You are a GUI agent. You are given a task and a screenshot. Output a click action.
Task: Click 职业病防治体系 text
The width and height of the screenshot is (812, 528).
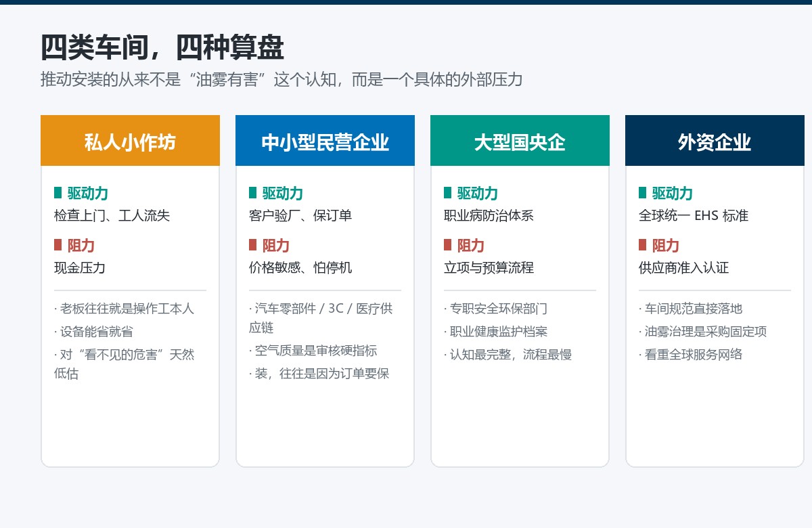(x=489, y=215)
